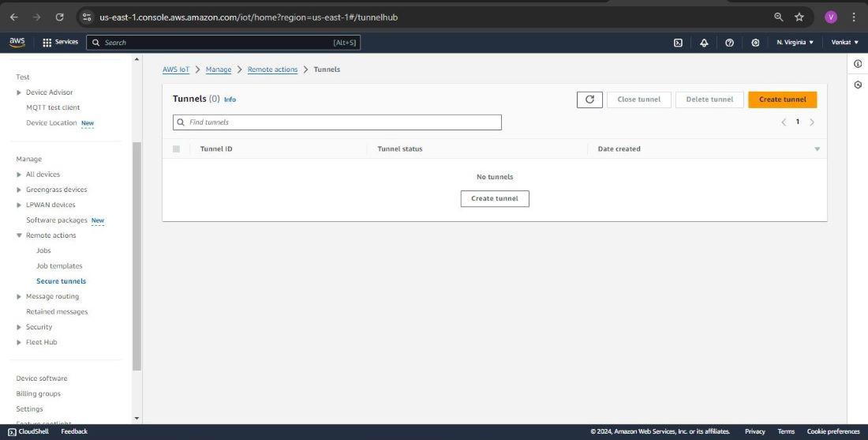Sort by Tunnel status column header

(400, 149)
